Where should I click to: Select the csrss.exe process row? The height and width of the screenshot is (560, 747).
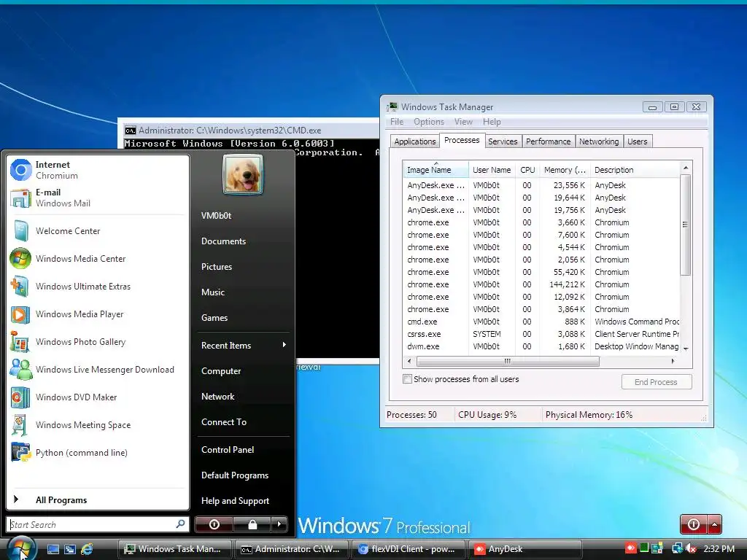pos(542,334)
